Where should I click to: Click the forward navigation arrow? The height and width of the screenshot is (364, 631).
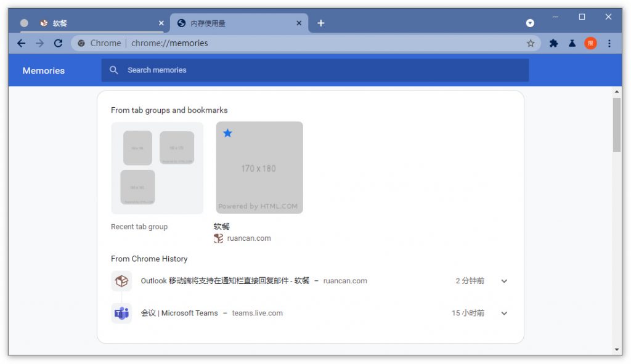pos(39,43)
